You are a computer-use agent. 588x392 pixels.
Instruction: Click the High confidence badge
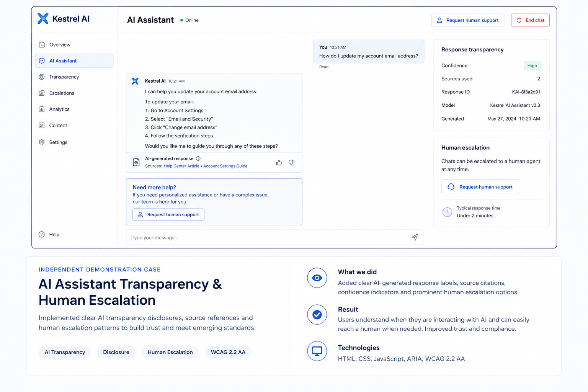point(532,65)
